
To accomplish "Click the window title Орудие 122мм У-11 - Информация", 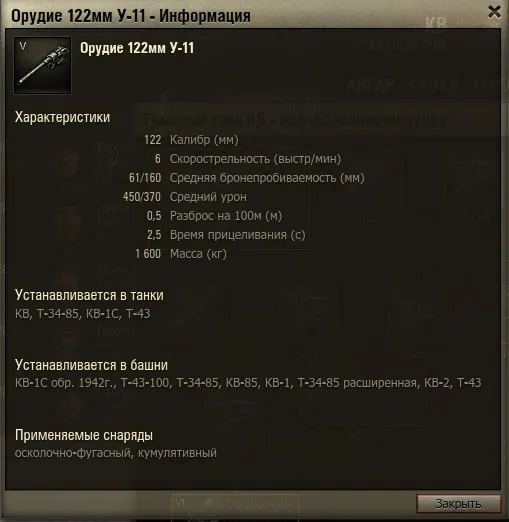I will tap(131, 16).
